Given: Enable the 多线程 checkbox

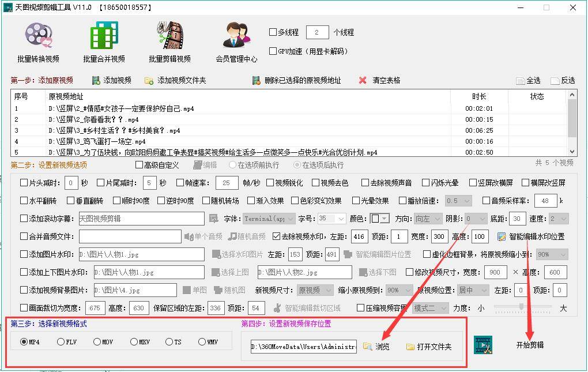Looking at the screenshot, I should [273, 32].
